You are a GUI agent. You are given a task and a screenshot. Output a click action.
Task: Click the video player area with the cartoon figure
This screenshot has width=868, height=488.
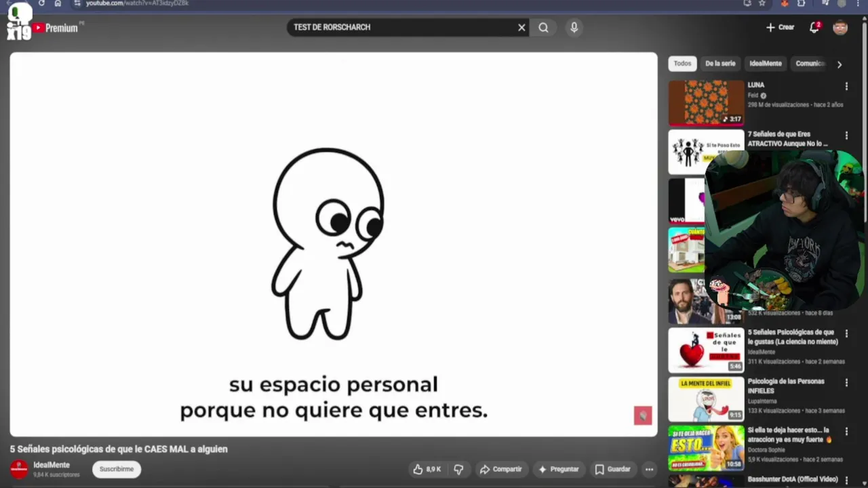[333, 245]
